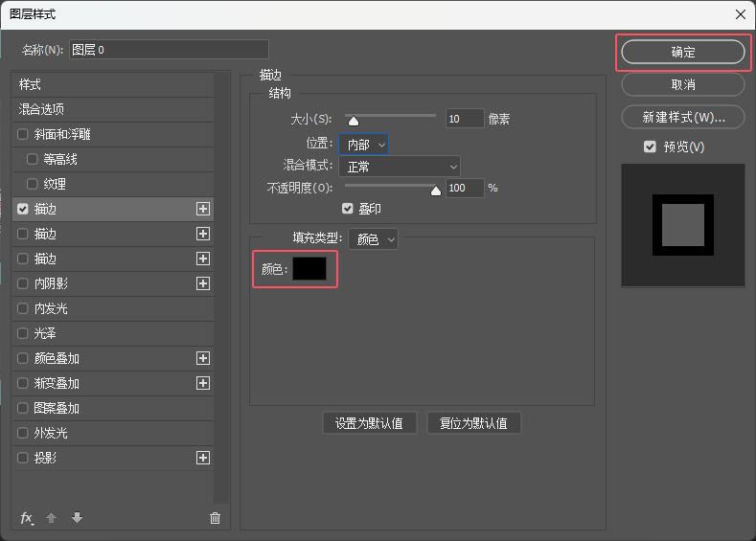Click the 大小(S) slider handle
Screen dimensions: 756x541
(354, 121)
